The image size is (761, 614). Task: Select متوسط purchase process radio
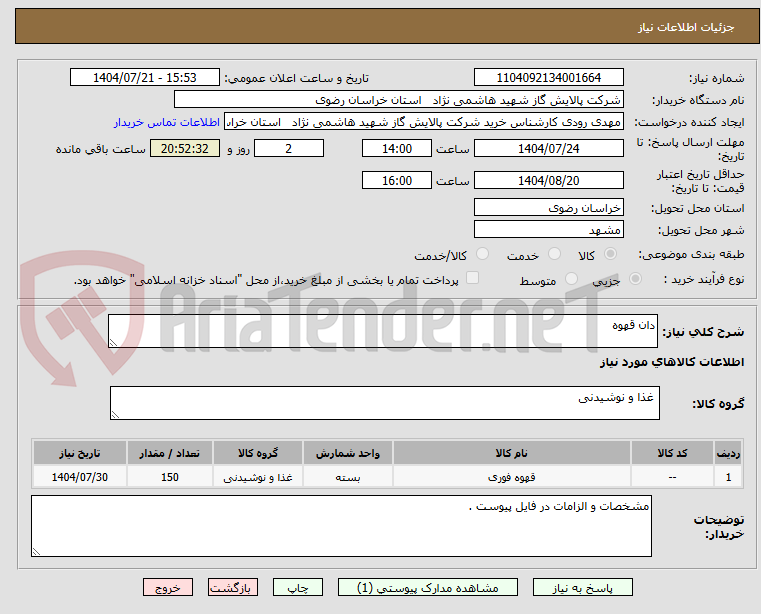(x=572, y=280)
